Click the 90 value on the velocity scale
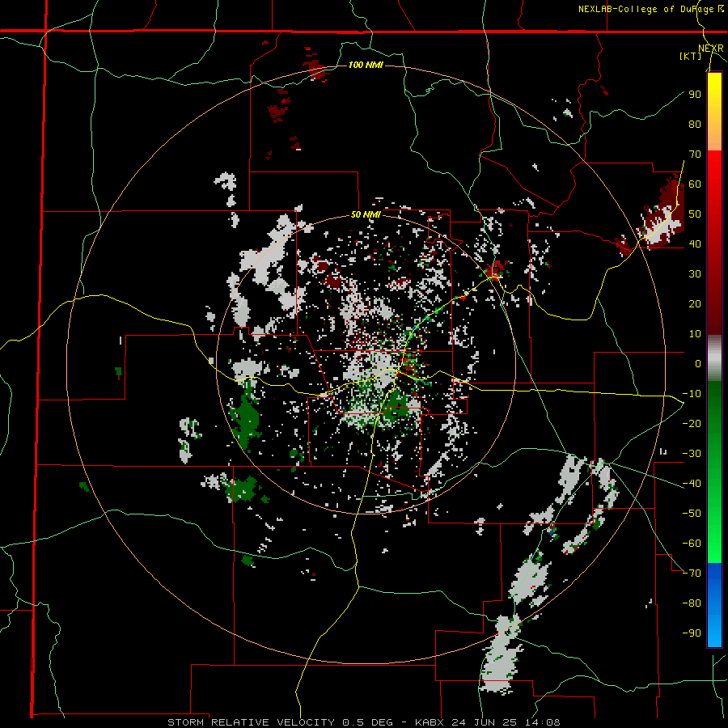The width and height of the screenshot is (728, 728). click(695, 95)
